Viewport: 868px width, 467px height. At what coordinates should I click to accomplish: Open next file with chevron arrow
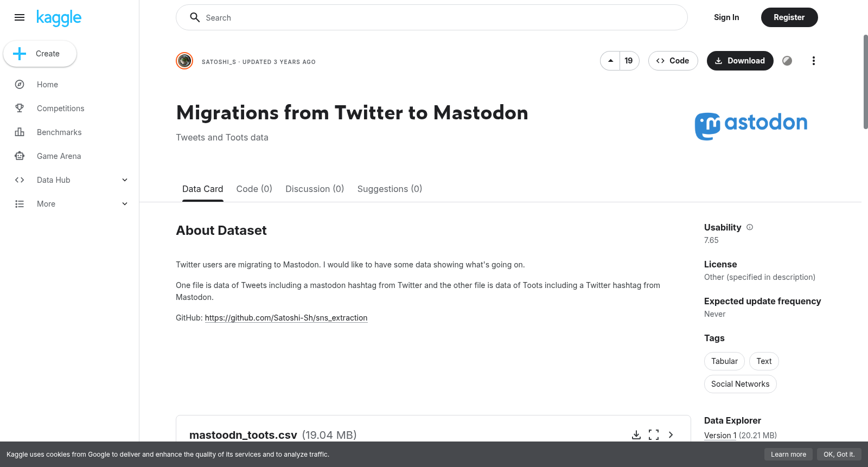click(671, 435)
